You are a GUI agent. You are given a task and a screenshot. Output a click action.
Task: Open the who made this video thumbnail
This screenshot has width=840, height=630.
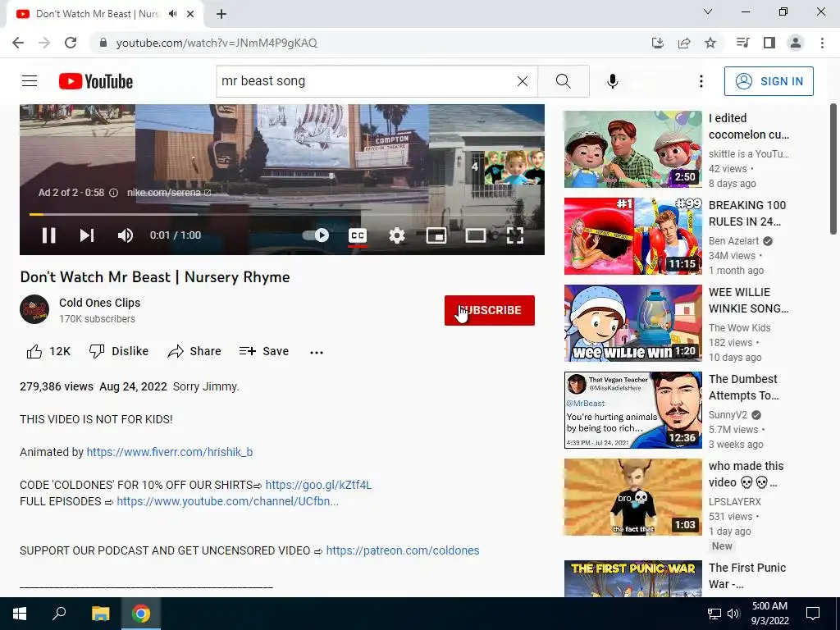(x=632, y=496)
